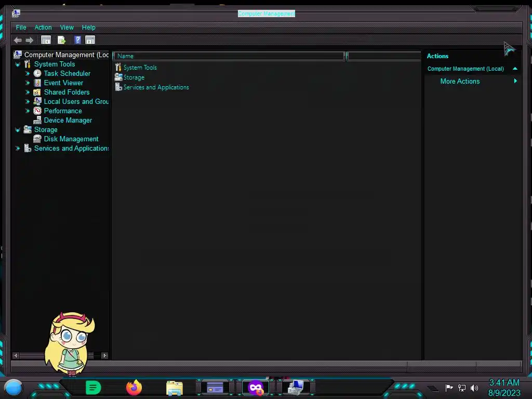This screenshot has height=399, width=532.
Task: Collapse the Computer Management (Local) actions section
Action: pyautogui.click(x=515, y=69)
